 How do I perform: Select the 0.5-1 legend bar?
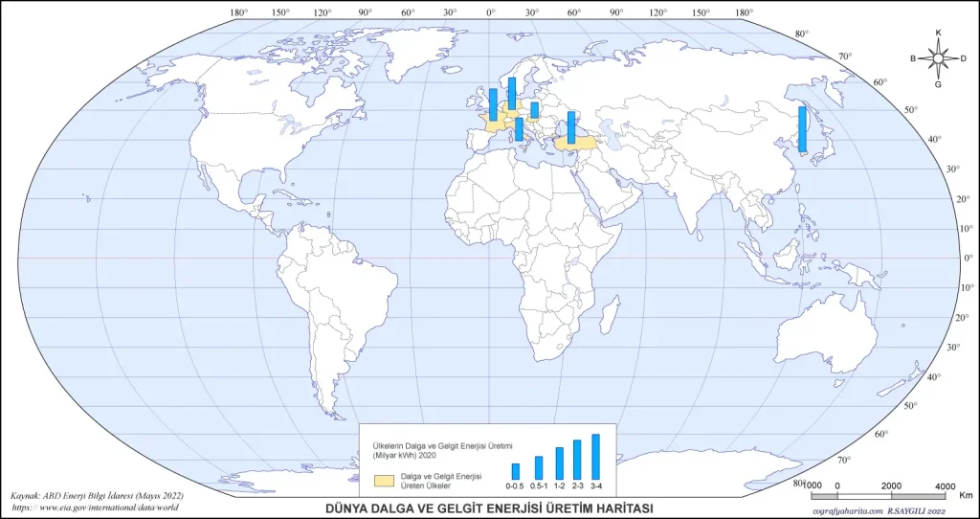(539, 467)
